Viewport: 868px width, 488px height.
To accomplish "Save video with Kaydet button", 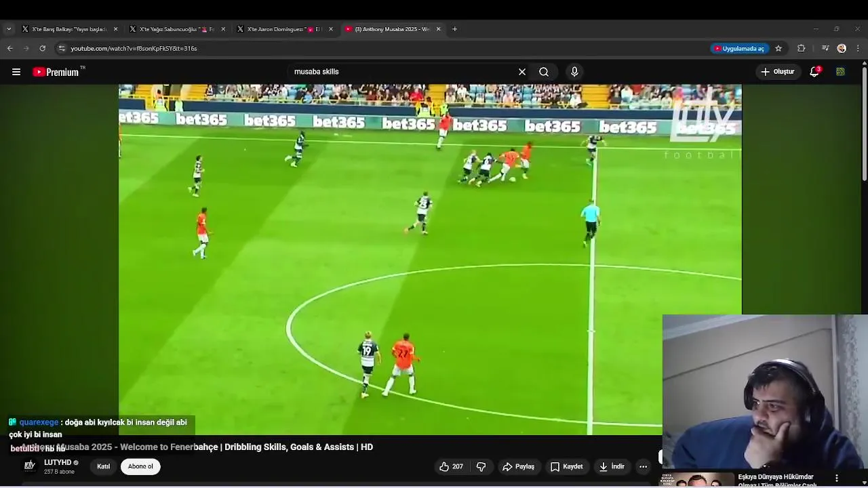I will coord(567,466).
